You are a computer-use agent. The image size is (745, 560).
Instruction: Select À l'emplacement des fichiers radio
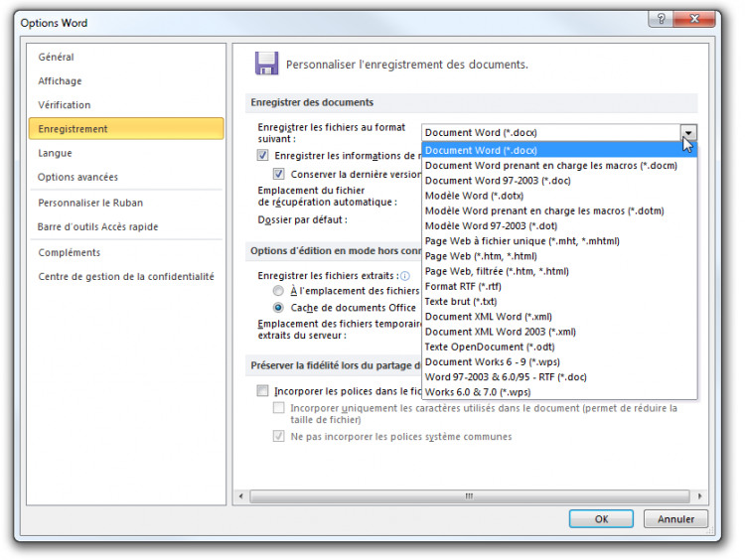278,291
